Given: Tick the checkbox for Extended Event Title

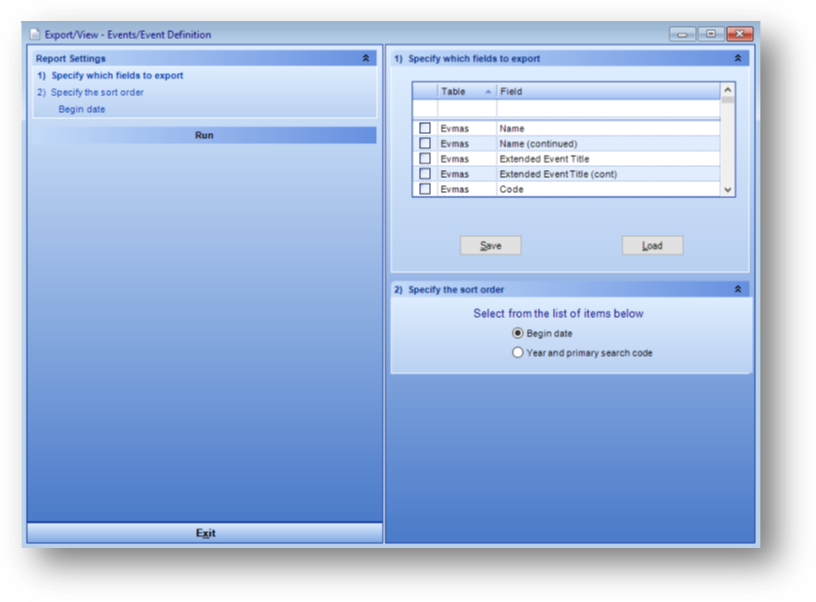Looking at the screenshot, I should pyautogui.click(x=425, y=158).
